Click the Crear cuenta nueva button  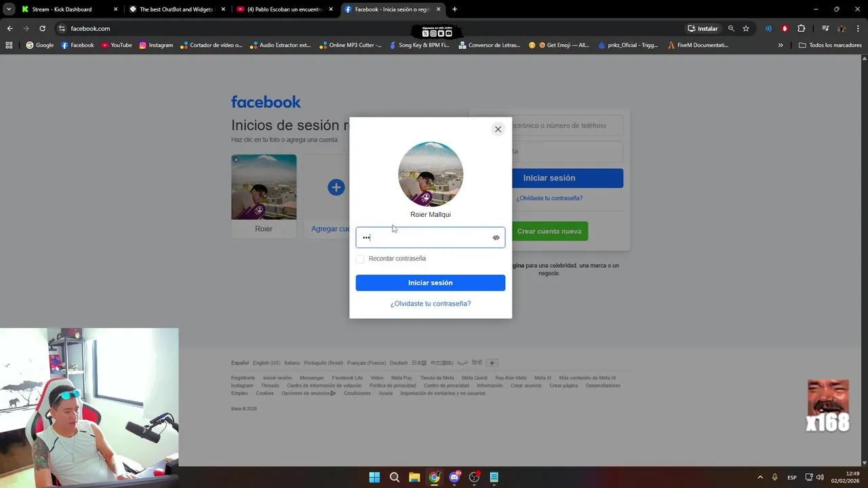coord(549,231)
